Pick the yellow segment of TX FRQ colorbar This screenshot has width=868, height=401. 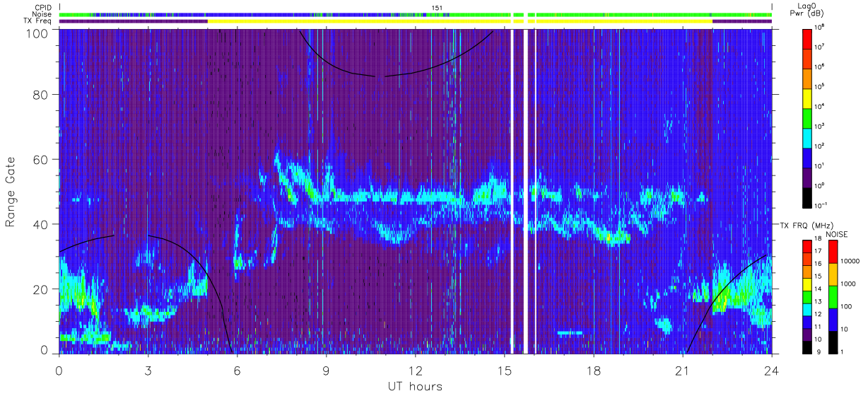[807, 284]
